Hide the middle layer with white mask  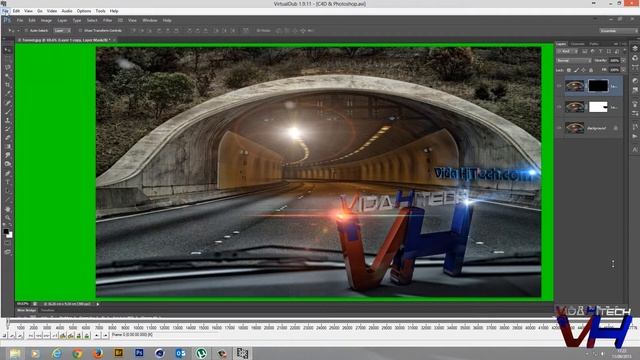(559, 107)
